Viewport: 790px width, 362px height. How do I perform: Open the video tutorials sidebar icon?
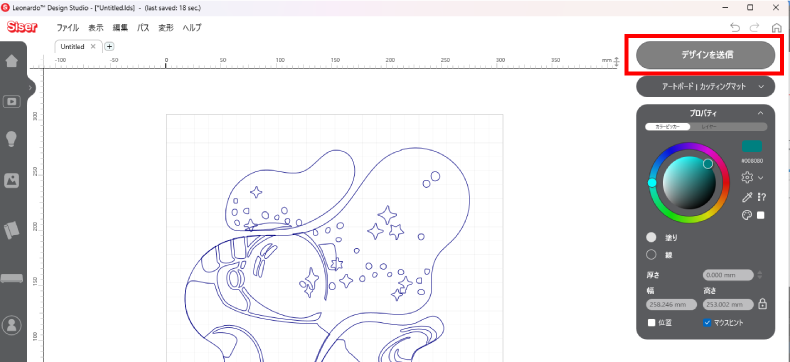[x=11, y=102]
